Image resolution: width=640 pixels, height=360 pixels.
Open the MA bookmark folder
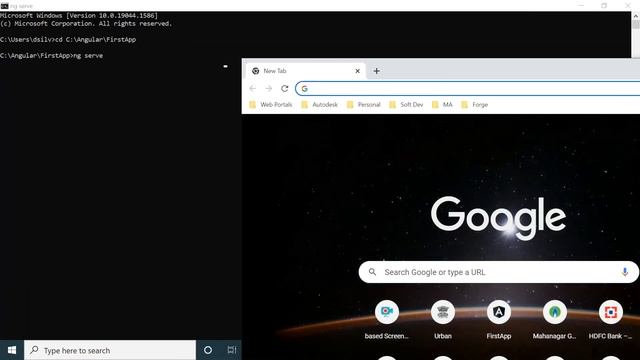tap(442, 105)
